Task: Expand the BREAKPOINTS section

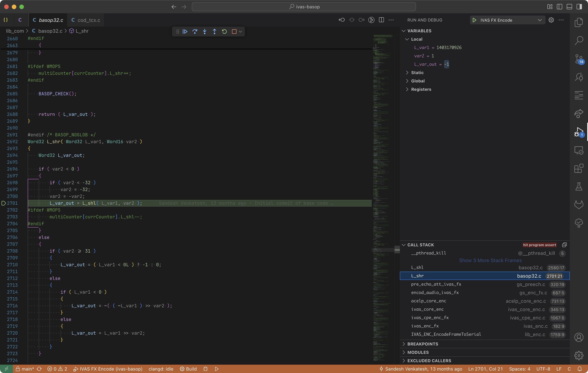Action: point(422,344)
